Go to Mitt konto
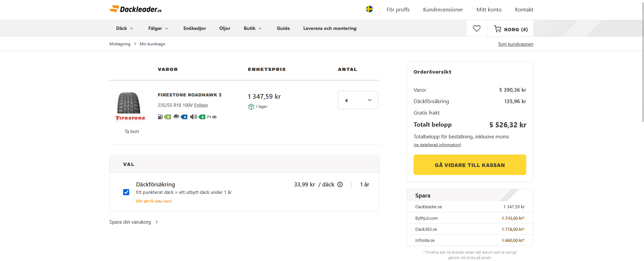This screenshot has width=644, height=261. [489, 10]
